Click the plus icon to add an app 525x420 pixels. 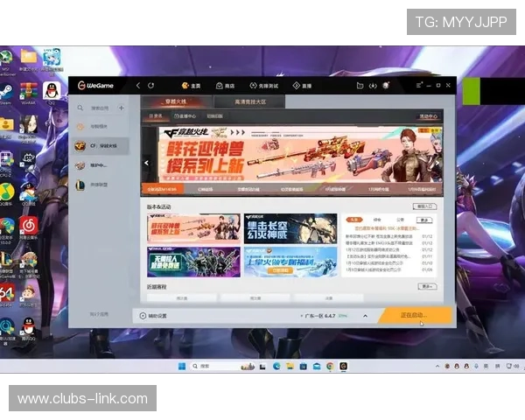tap(122, 108)
